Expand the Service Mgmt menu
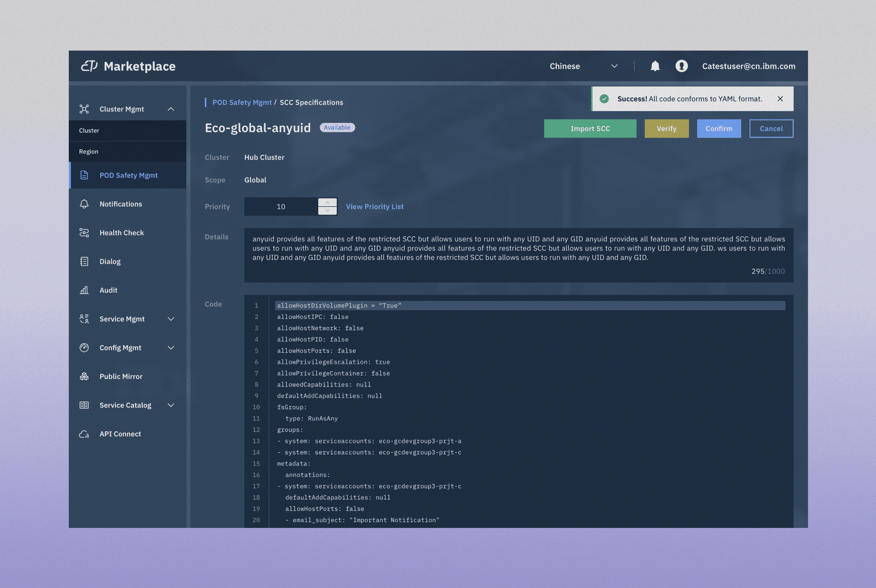Viewport: 876px width, 588px height. pos(171,319)
